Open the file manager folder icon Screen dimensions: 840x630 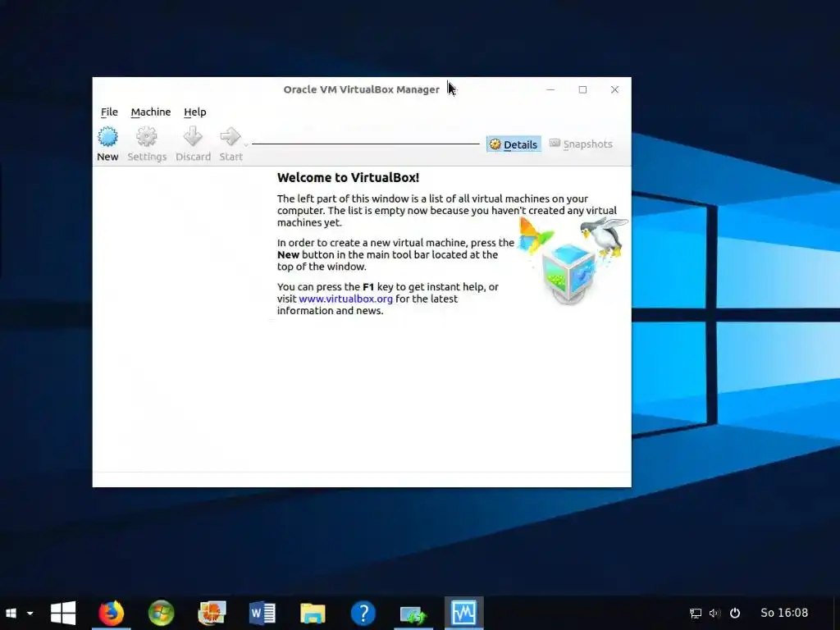(x=313, y=614)
